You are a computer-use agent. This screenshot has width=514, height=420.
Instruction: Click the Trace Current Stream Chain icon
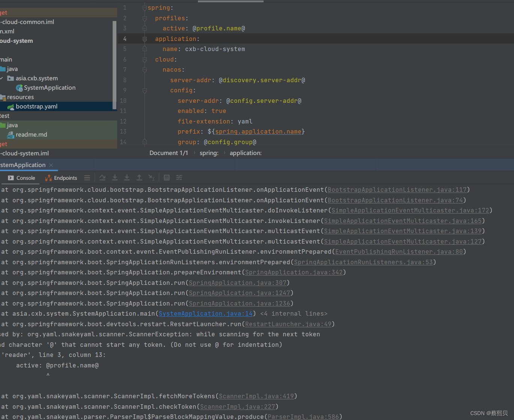tap(179, 178)
